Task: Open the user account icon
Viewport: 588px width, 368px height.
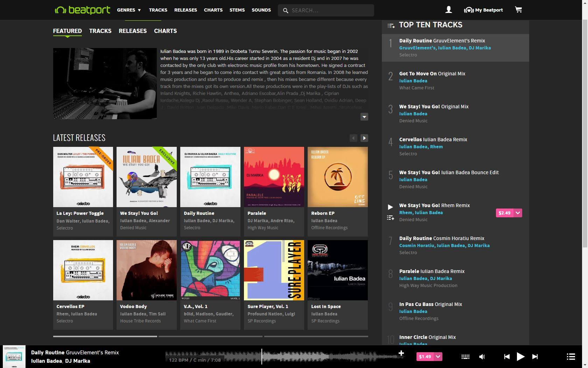Action: coord(448,10)
